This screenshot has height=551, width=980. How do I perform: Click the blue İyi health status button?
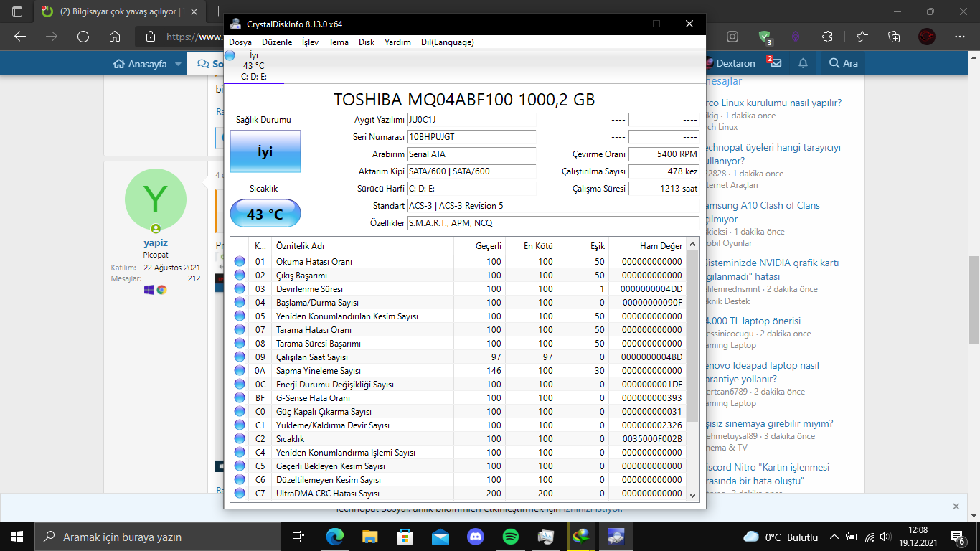pos(265,151)
